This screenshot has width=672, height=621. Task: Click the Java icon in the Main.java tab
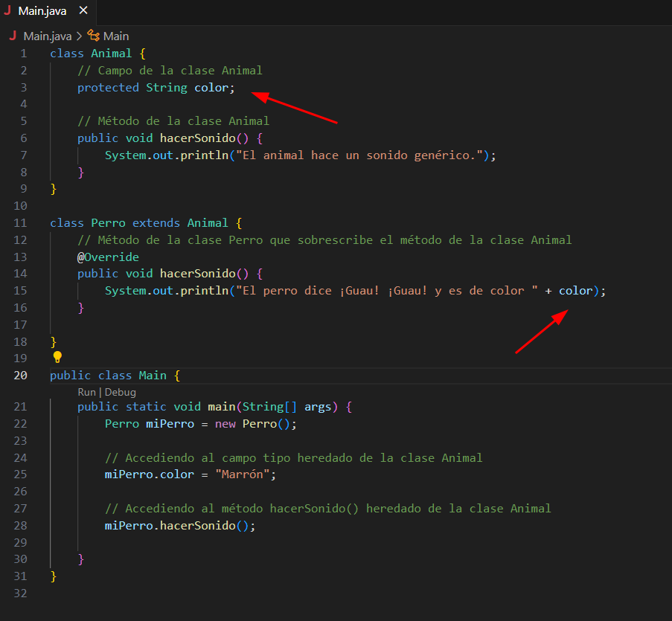coord(7,10)
